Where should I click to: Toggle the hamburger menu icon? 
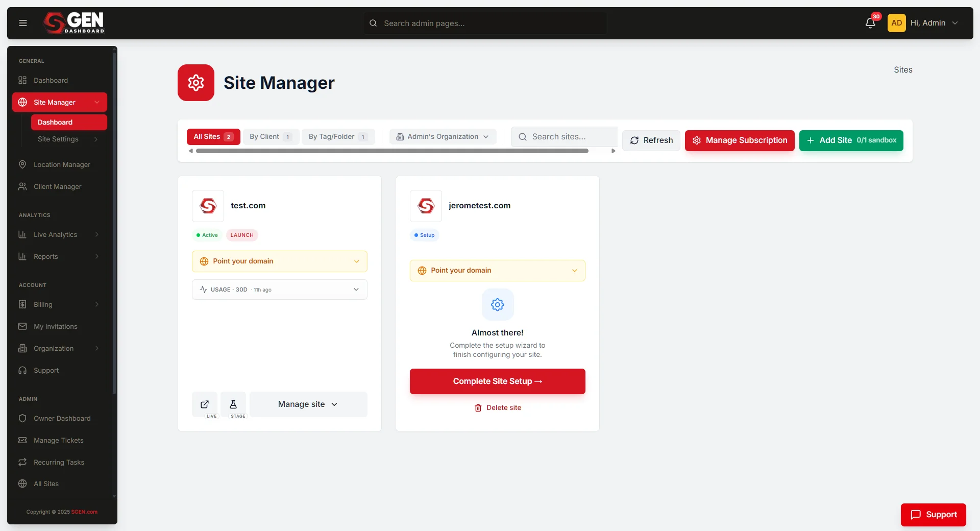[x=23, y=23]
